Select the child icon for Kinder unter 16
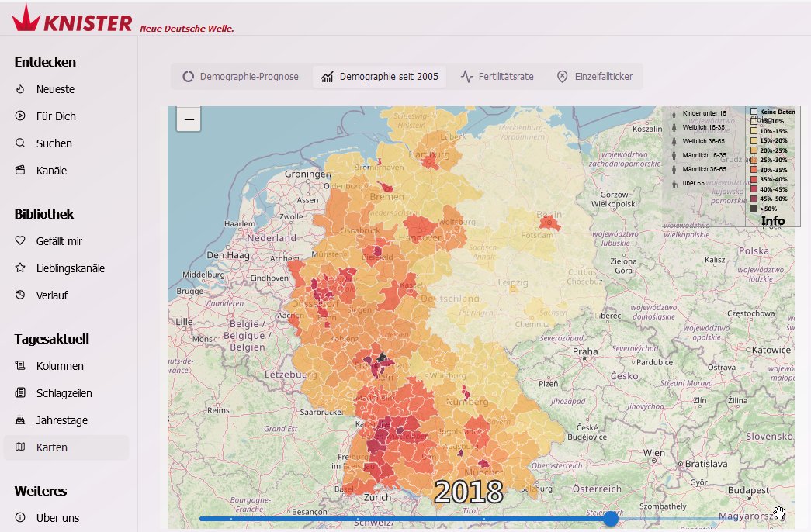 pos(674,114)
